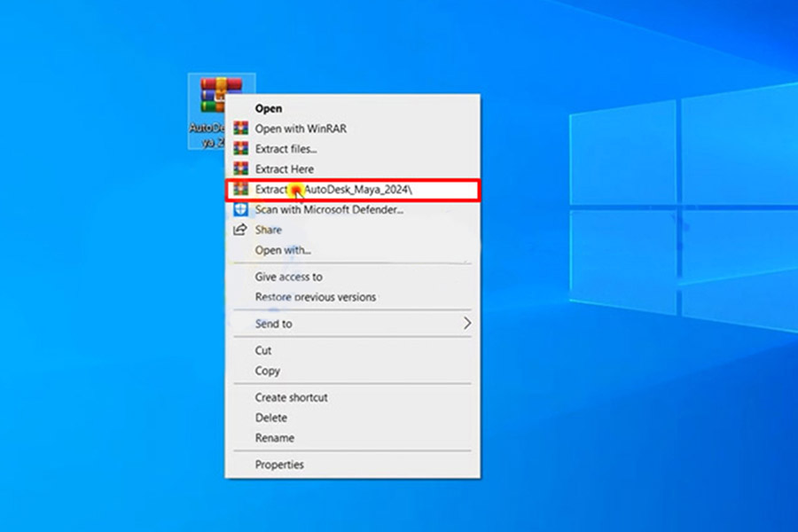Image resolution: width=798 pixels, height=532 pixels.
Task: Open the Send to entry
Action: coord(353,324)
